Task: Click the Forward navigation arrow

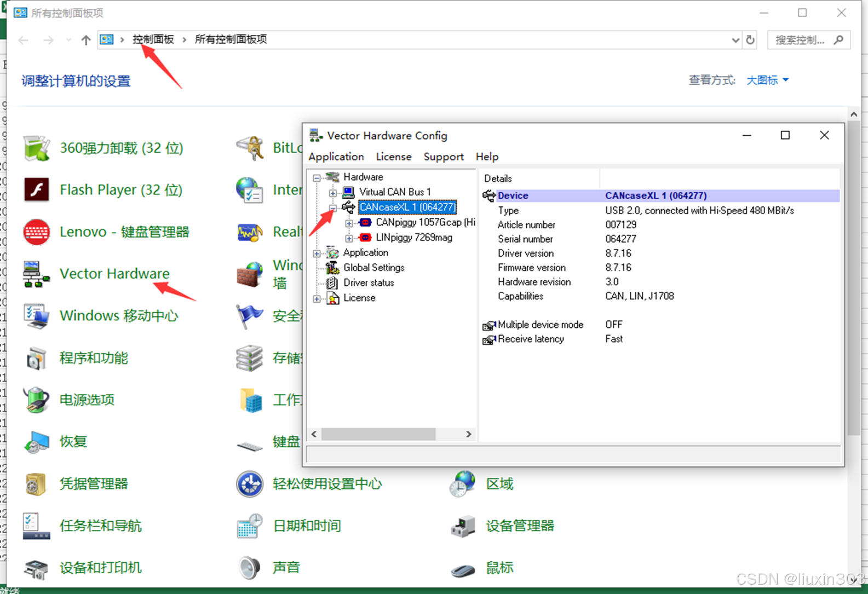Action: tap(48, 40)
